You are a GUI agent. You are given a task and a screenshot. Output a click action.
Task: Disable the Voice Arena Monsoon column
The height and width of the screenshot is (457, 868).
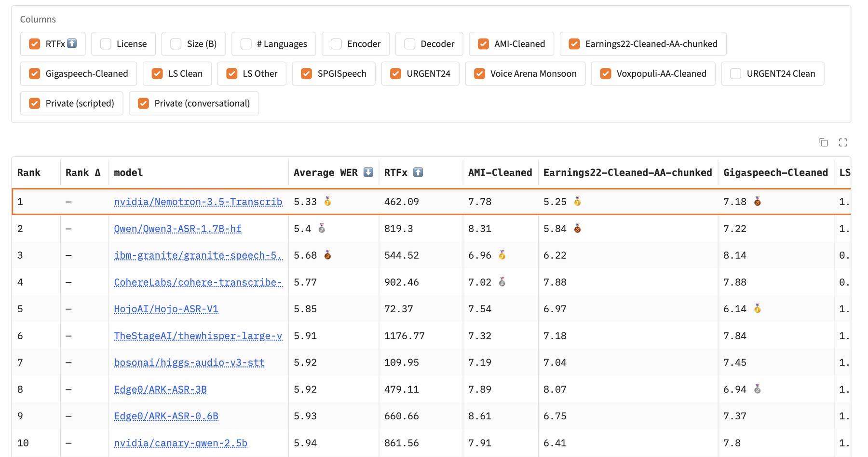click(479, 74)
